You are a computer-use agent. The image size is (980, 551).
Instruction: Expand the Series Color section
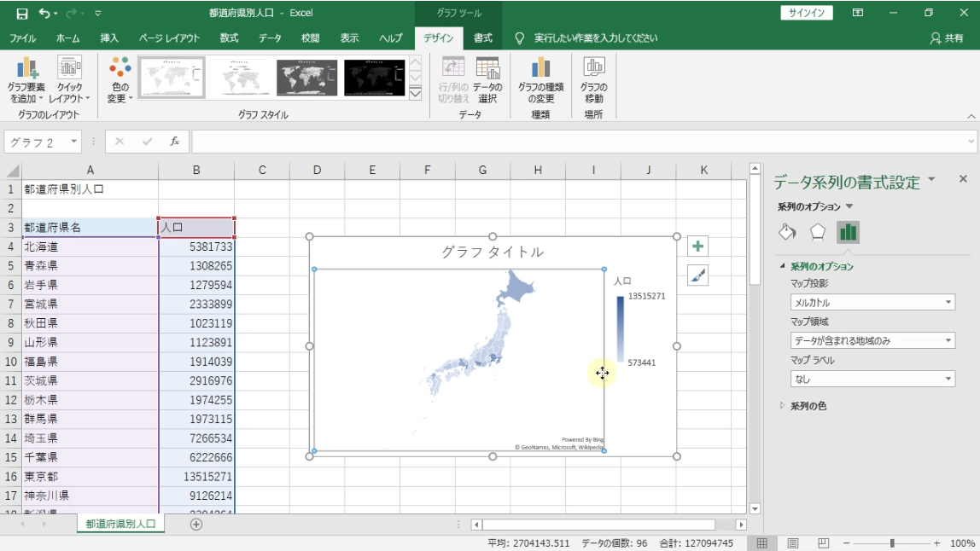808,406
